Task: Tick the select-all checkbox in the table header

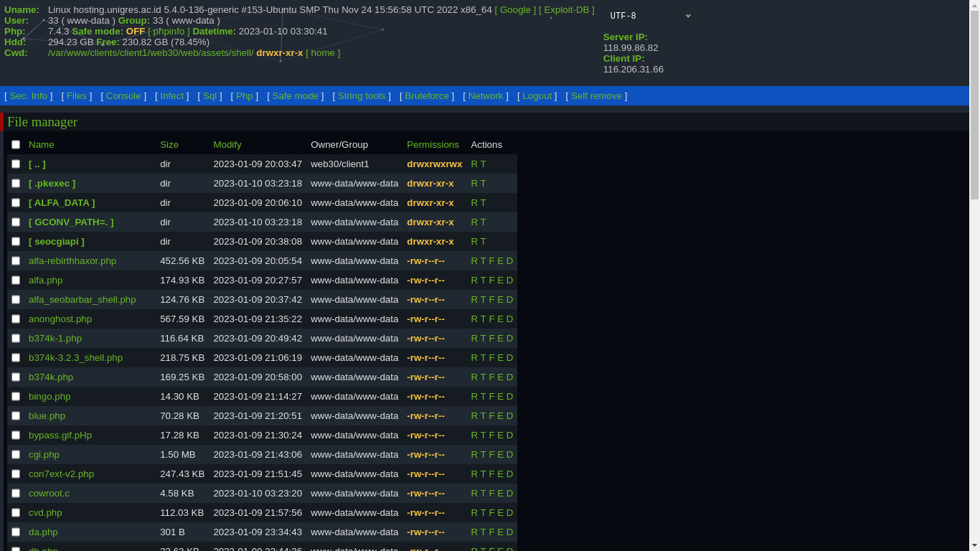Action: [x=16, y=145]
